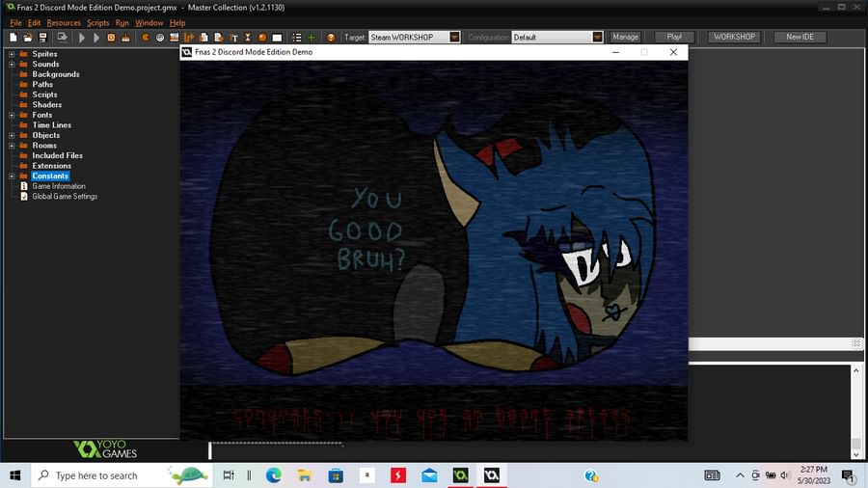The width and height of the screenshot is (868, 488).
Task: Select the Extensions folder
Action: tap(51, 166)
